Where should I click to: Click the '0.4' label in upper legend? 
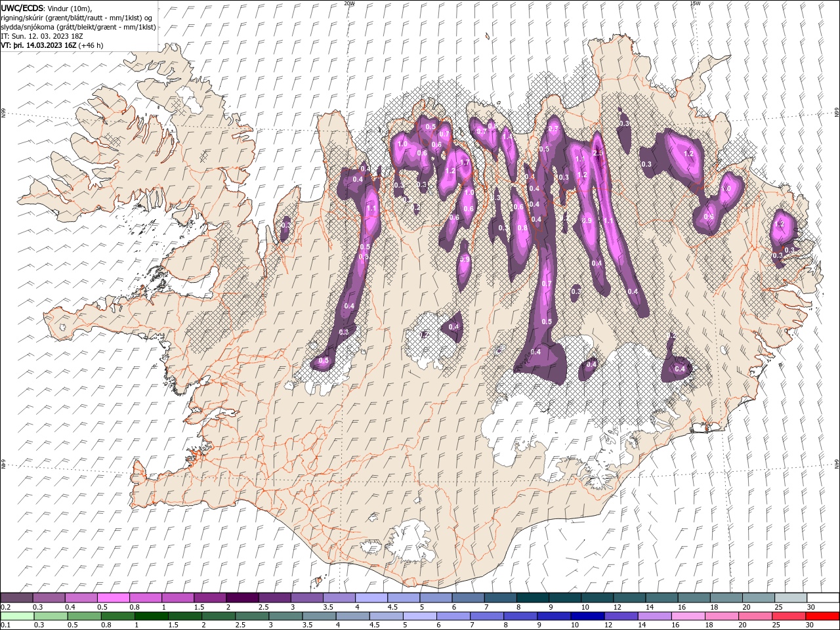click(70, 608)
